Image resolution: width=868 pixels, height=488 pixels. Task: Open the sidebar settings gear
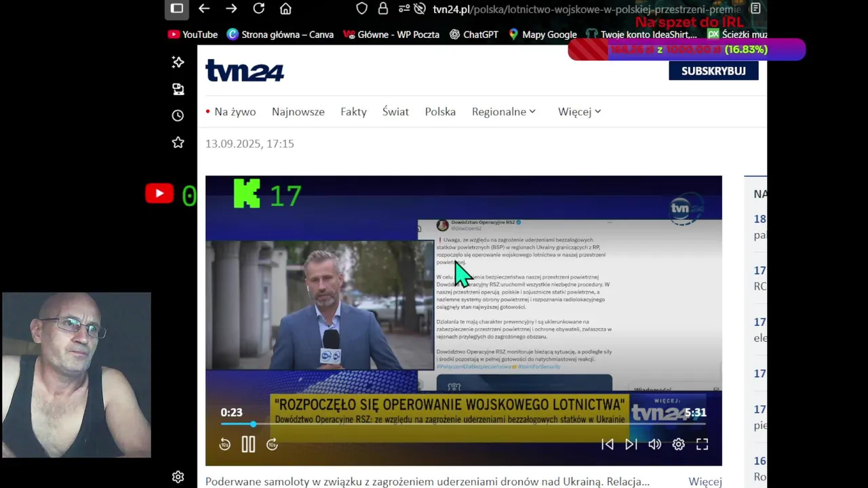pos(178,477)
